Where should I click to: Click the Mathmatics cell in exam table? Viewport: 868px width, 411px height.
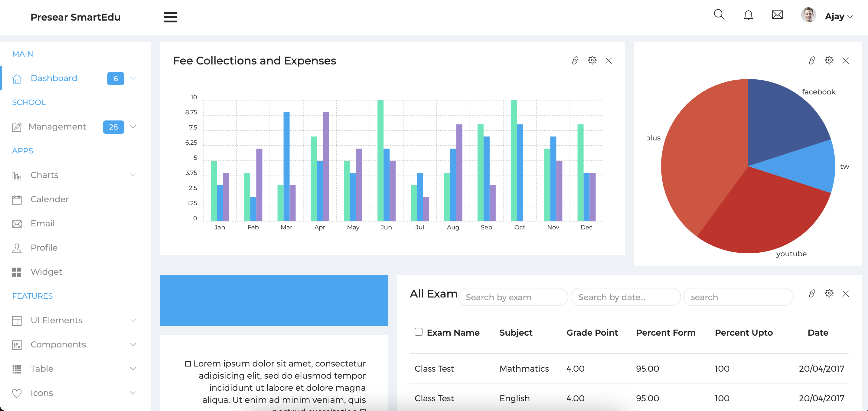(524, 369)
